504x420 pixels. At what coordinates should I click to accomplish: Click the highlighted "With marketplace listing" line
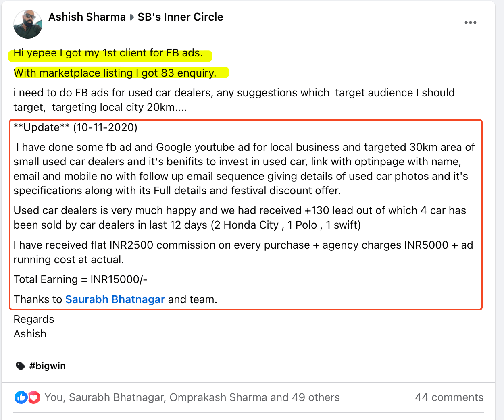point(115,73)
